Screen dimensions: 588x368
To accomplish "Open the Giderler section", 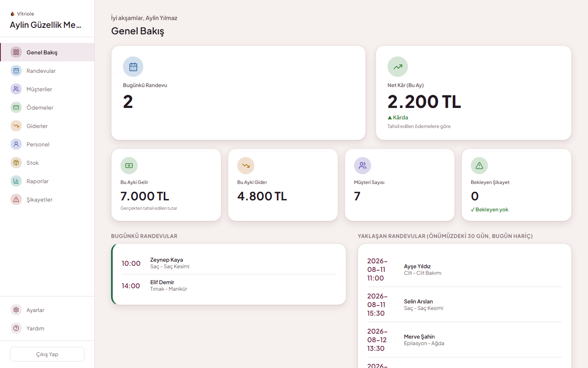I will (x=47, y=126).
